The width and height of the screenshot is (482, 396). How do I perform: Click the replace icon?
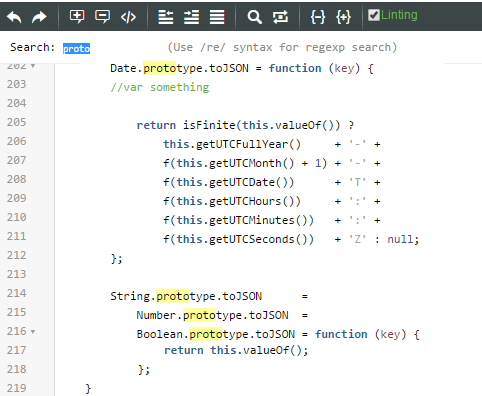click(x=280, y=17)
